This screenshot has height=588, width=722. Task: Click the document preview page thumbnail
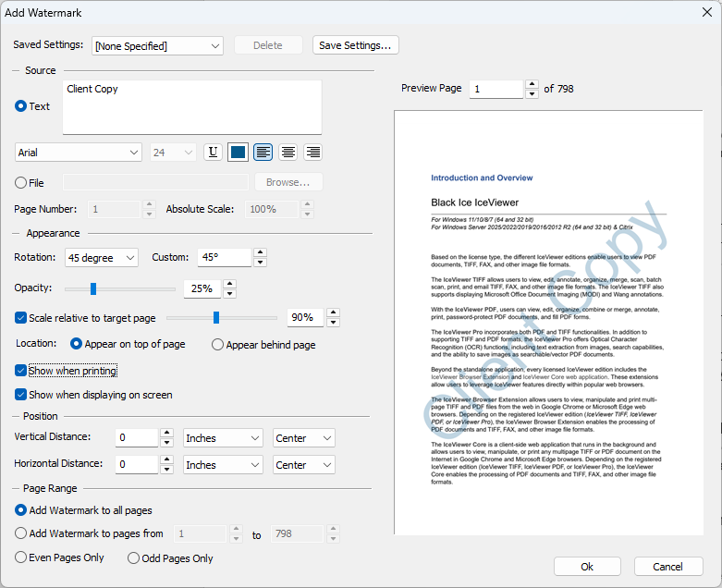[548, 323]
